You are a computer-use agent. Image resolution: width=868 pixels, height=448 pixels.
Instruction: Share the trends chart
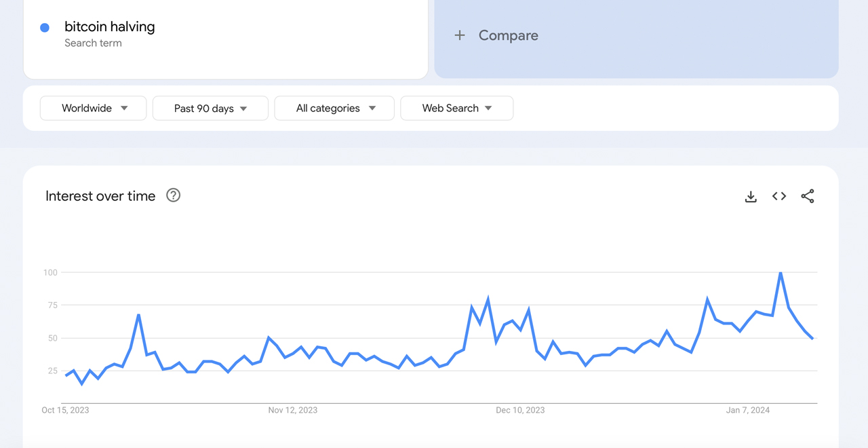(808, 195)
